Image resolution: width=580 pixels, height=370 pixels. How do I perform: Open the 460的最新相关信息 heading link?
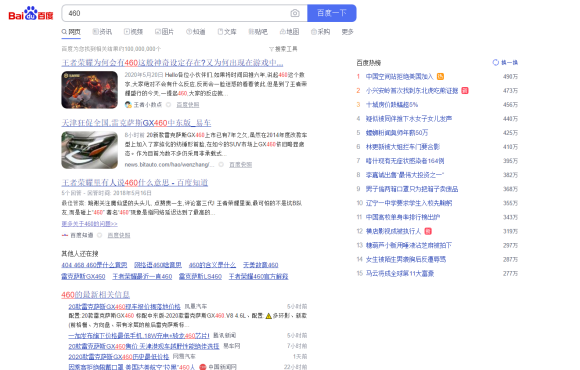tap(95, 295)
